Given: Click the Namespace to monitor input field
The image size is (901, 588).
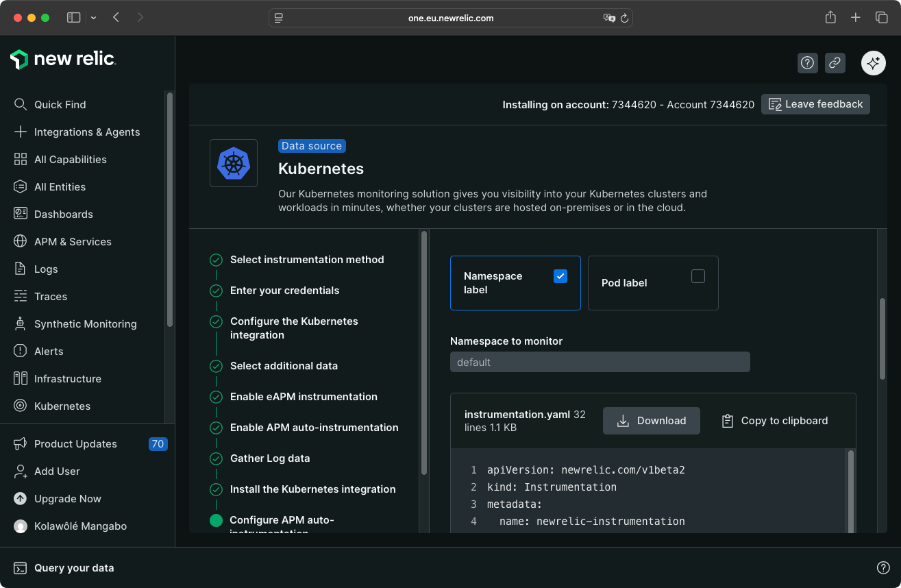Looking at the screenshot, I should tap(600, 362).
